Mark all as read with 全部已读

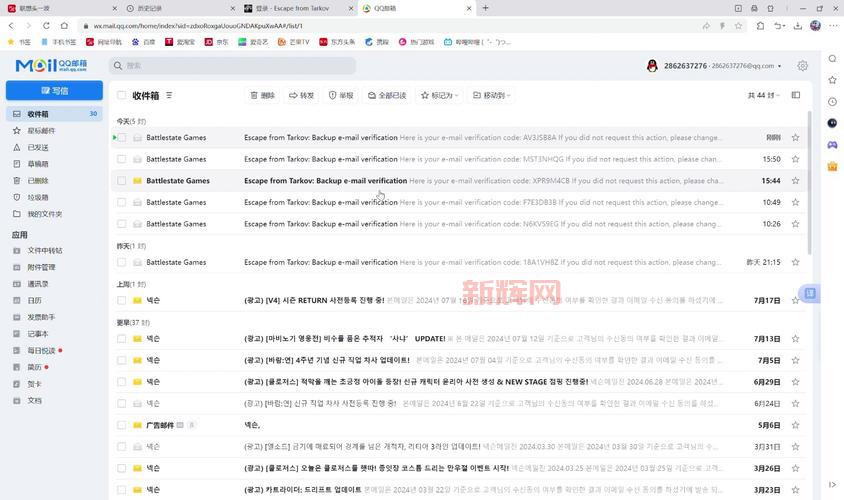point(387,95)
